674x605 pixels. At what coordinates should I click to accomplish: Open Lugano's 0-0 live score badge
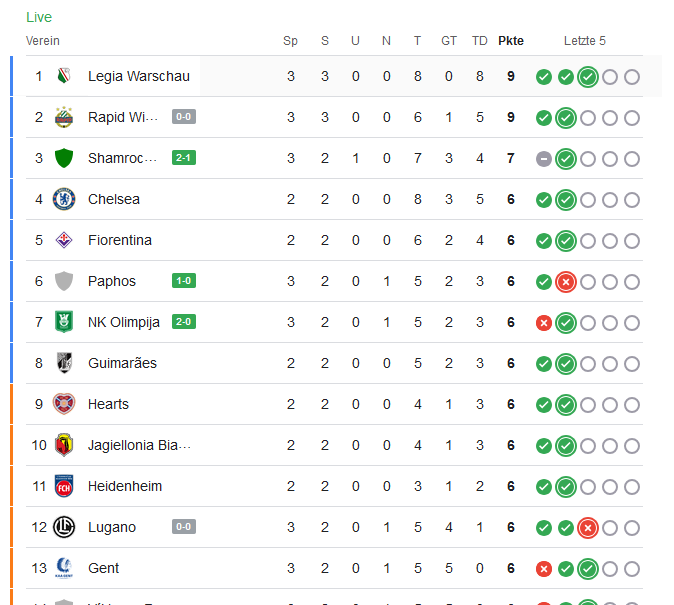tap(184, 527)
